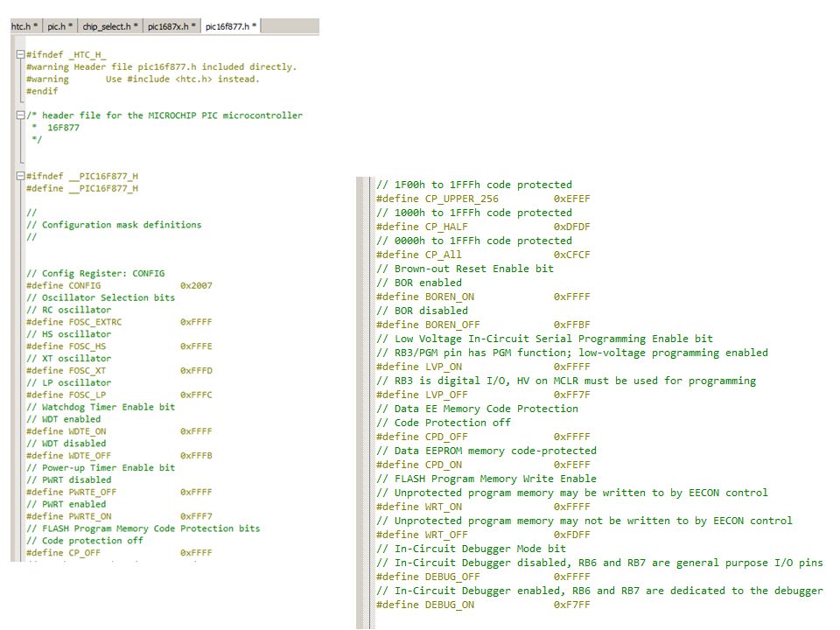Click the '#define __PIC16F877_H' line
This screenshot has width=840, height=630.
coord(82,189)
